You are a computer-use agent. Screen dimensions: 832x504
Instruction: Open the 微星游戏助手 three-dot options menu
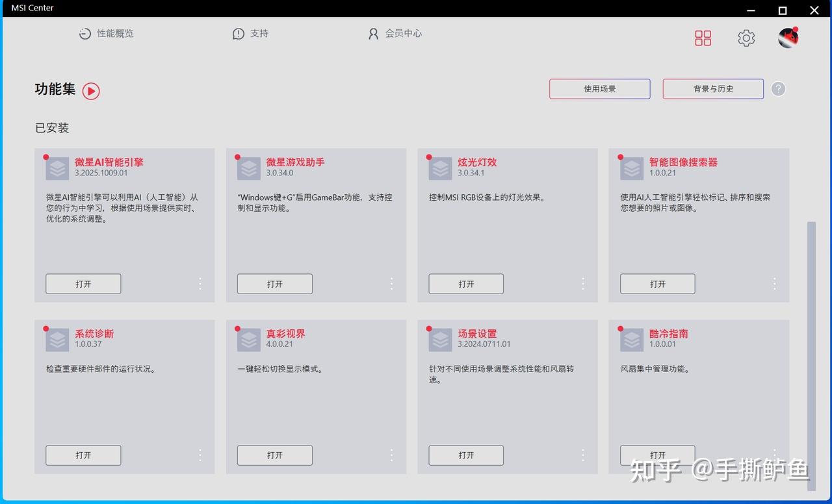(391, 284)
